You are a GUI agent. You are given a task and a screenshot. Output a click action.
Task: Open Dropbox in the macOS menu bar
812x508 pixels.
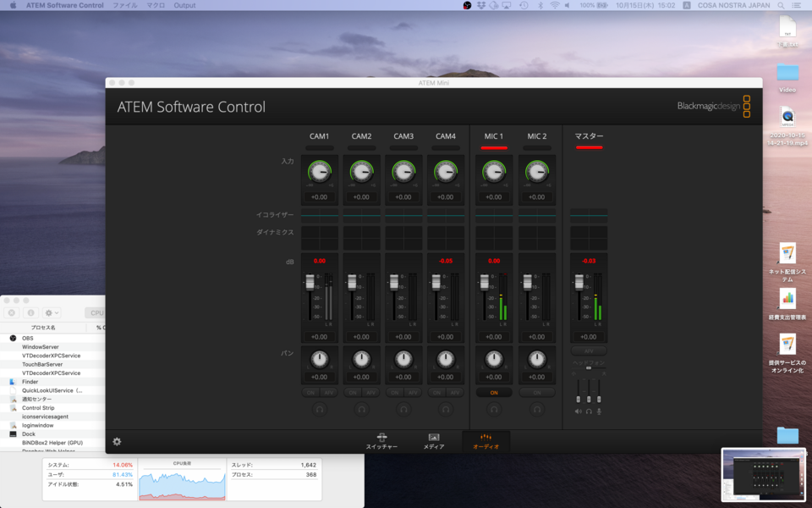pyautogui.click(x=480, y=5)
